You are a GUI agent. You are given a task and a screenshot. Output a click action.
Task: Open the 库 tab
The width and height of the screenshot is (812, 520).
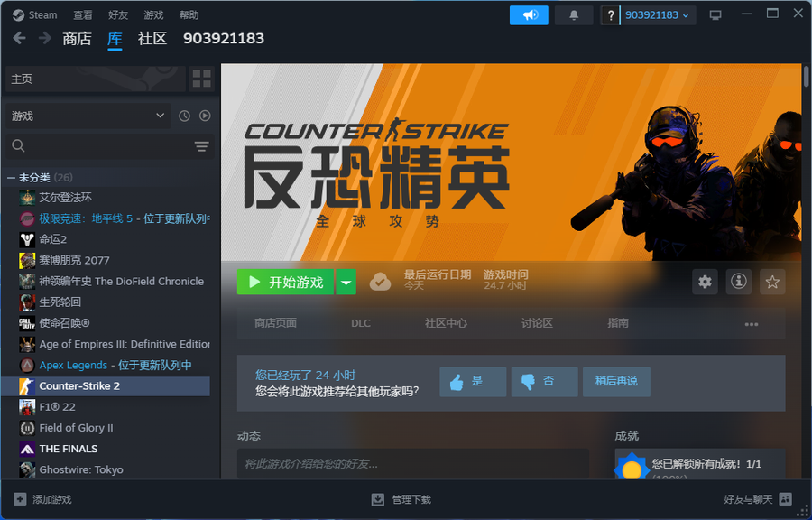tap(115, 38)
